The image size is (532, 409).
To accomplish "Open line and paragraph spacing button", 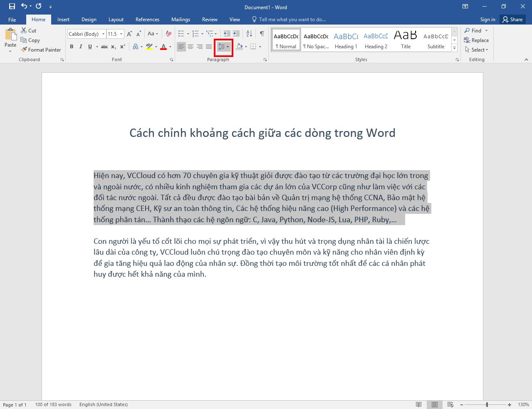I will (x=223, y=47).
